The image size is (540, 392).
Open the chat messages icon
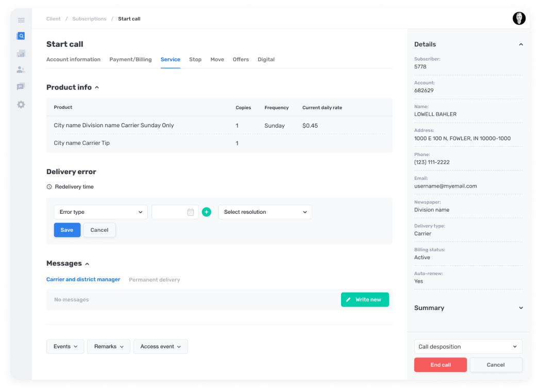[x=21, y=86]
